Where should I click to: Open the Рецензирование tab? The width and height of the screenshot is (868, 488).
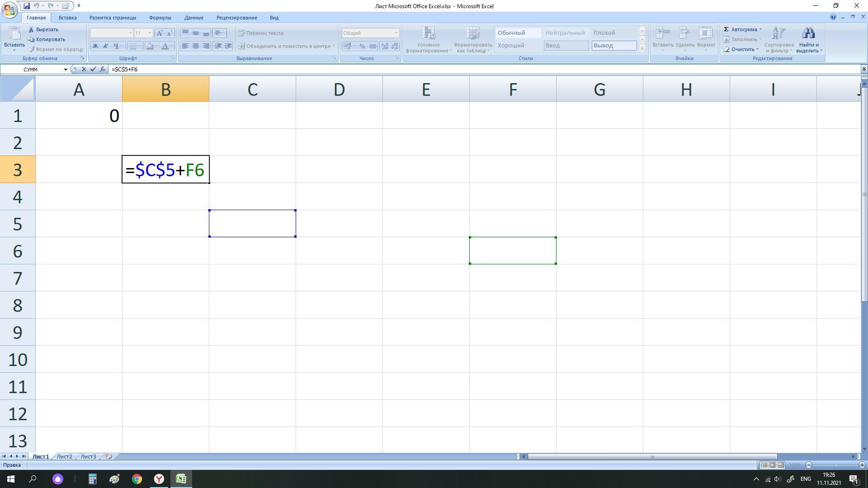pyautogui.click(x=236, y=18)
